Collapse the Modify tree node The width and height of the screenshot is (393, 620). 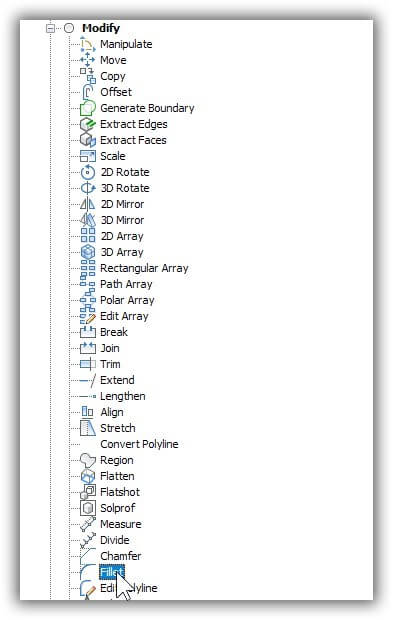click(51, 28)
